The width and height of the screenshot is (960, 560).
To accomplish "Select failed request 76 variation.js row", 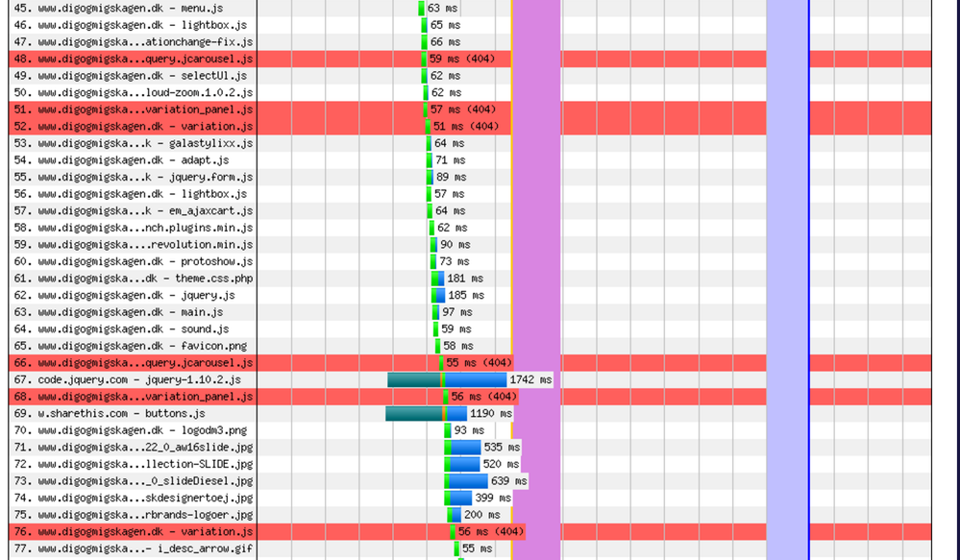I will coord(134,531).
